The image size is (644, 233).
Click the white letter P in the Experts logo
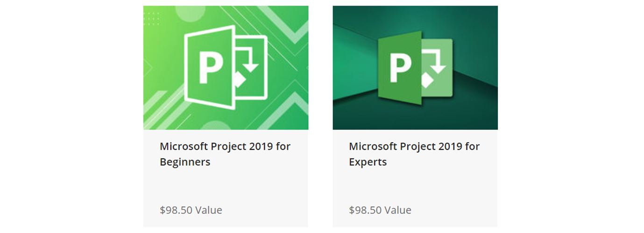(x=400, y=68)
